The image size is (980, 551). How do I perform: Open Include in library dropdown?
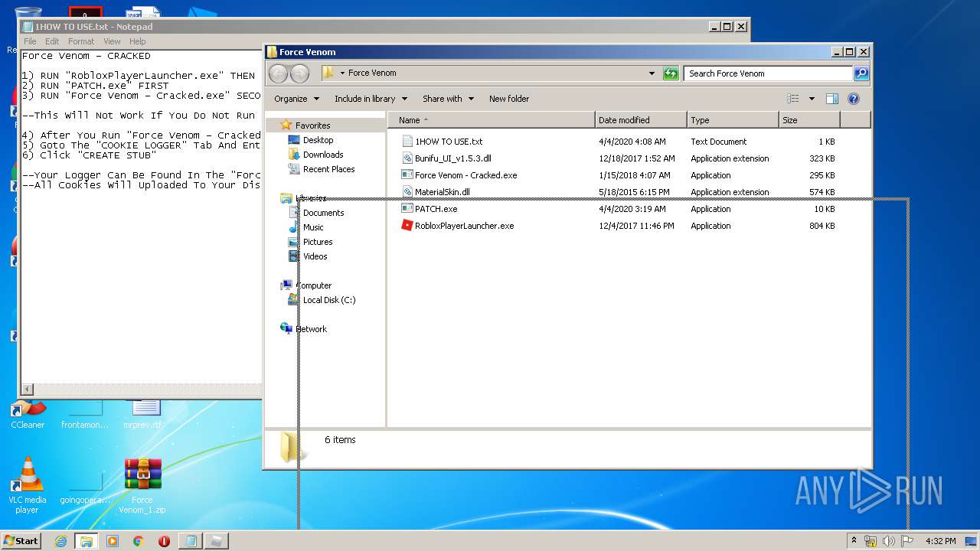click(x=371, y=99)
